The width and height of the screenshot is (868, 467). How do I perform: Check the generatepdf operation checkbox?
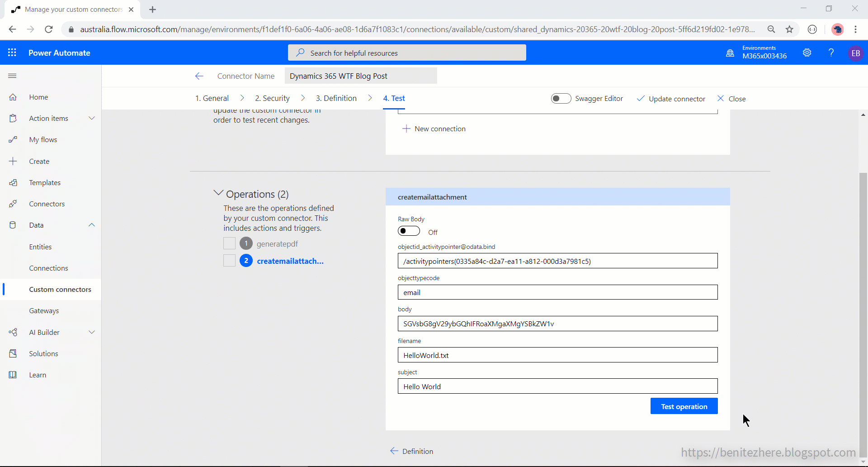point(229,243)
